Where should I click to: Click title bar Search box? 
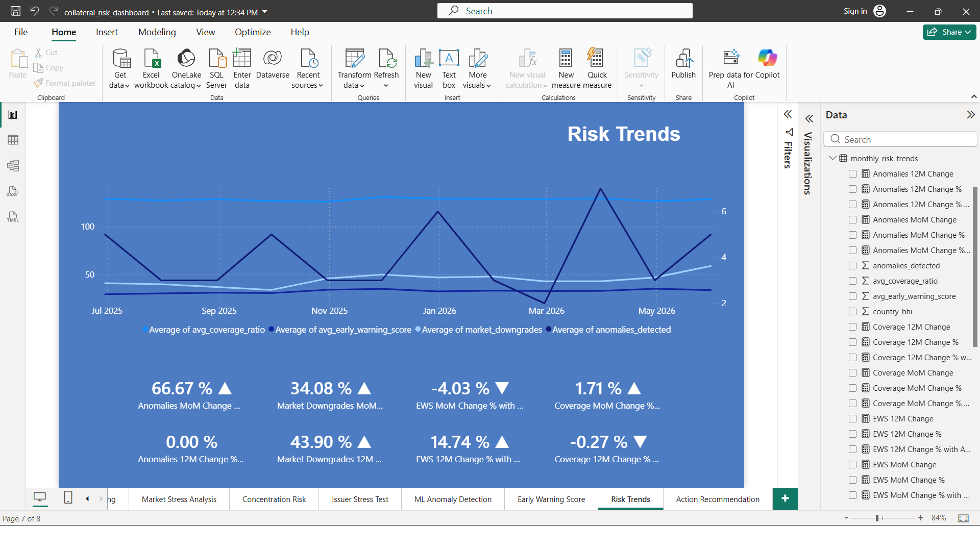pos(565,11)
